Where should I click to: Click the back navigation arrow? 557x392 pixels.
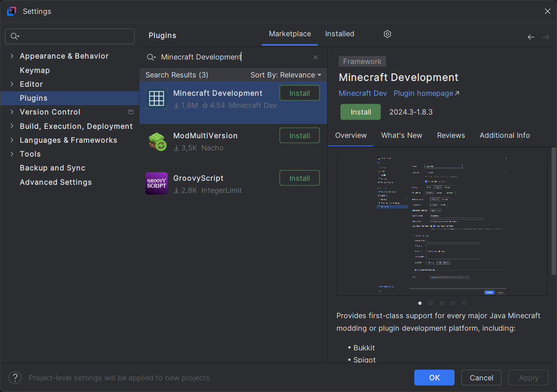click(x=531, y=37)
